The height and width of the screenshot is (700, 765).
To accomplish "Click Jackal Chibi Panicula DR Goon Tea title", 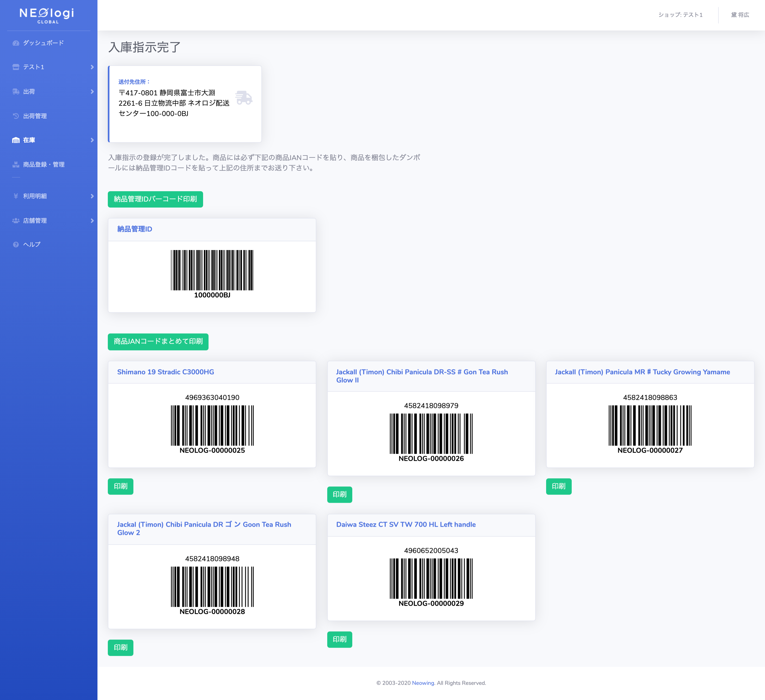I will (204, 528).
